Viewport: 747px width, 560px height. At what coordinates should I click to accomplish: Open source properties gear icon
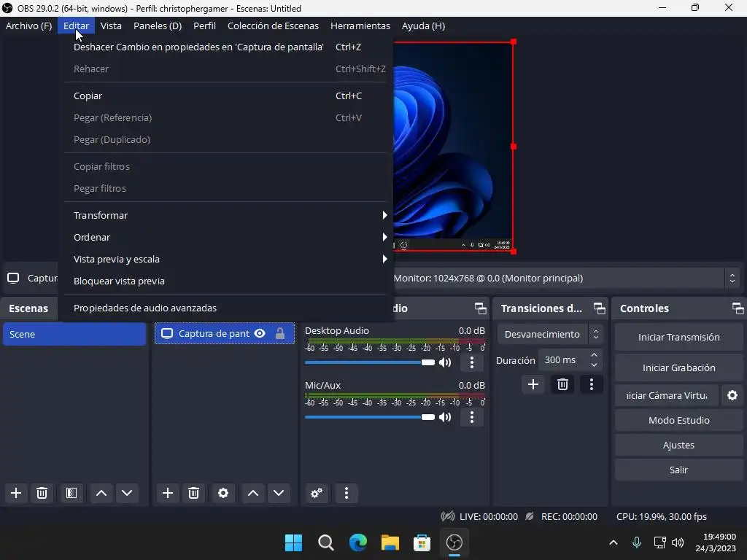click(223, 493)
